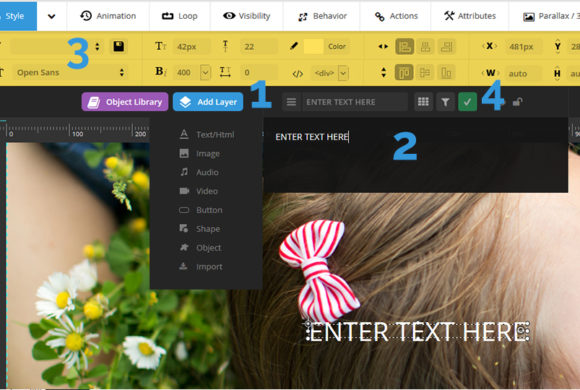Expand the font weight dropdown arrow
The height and width of the screenshot is (390, 580).
tap(205, 73)
